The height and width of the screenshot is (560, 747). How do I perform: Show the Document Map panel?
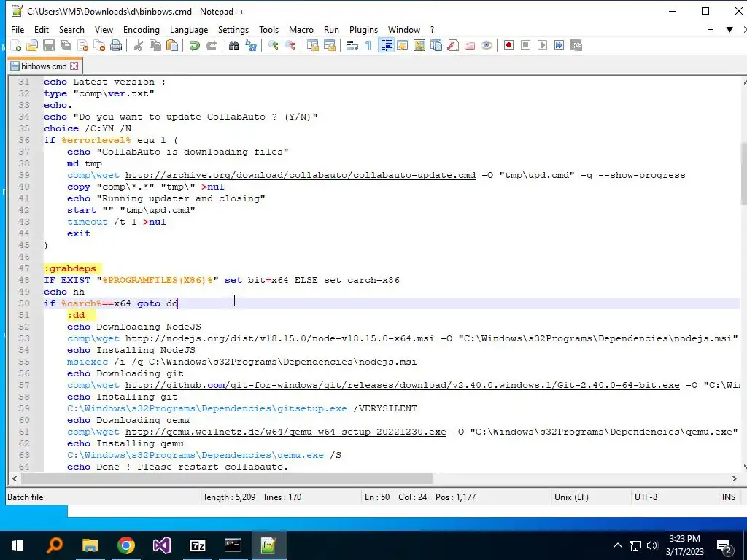pyautogui.click(x=419, y=45)
